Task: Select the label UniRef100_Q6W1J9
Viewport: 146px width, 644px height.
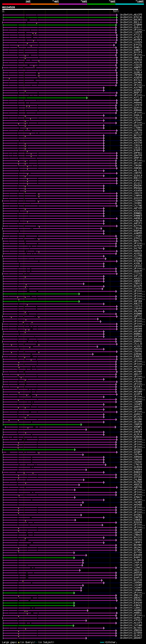Action: pos(131,58)
